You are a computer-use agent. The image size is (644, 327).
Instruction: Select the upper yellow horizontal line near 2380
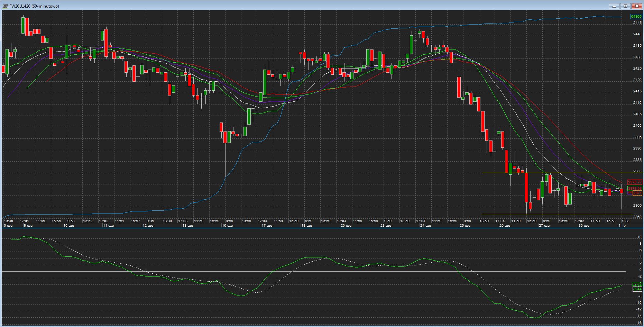[x=553, y=173]
